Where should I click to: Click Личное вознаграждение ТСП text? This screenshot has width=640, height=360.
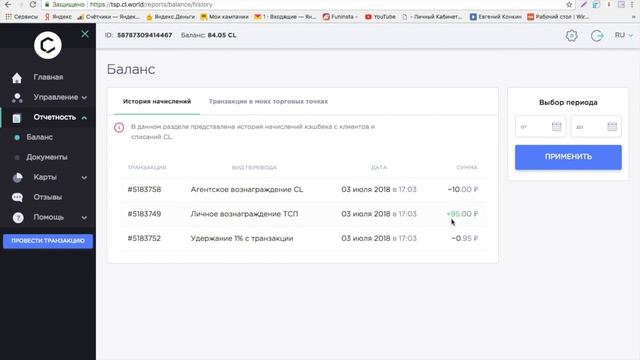(244, 214)
